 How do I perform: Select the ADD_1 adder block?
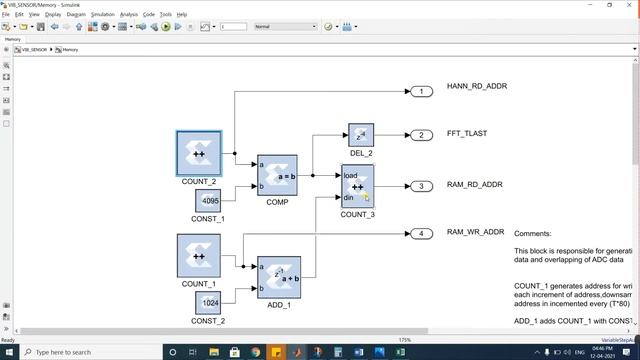tap(279, 278)
